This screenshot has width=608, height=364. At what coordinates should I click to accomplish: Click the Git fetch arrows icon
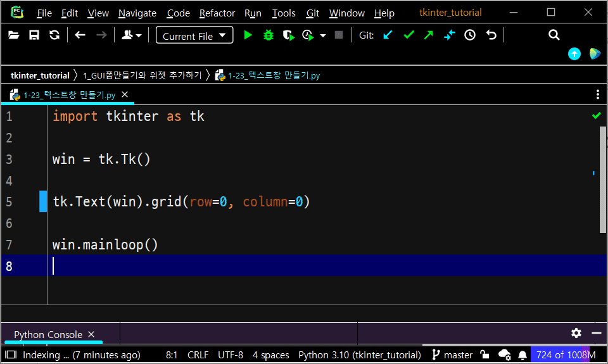(x=450, y=35)
